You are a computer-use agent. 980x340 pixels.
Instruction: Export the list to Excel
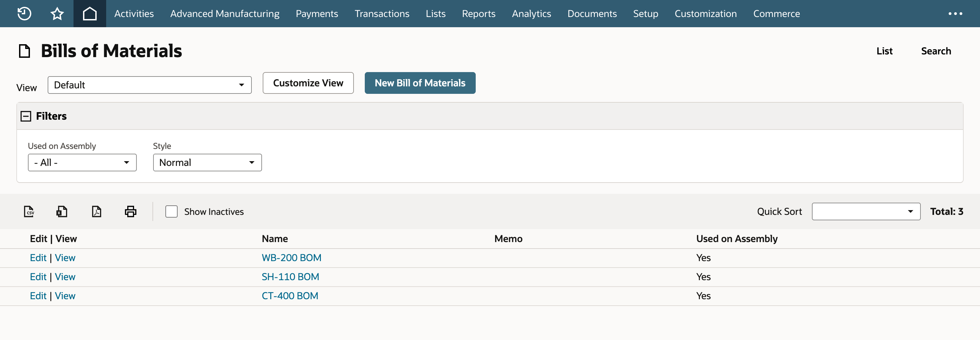62,211
